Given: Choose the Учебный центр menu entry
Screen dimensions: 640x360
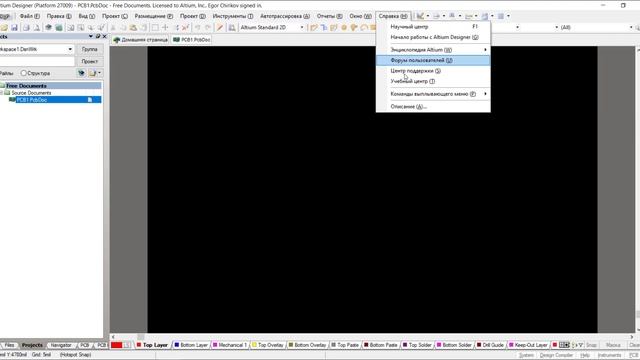Looking at the screenshot, I should pyautogui.click(x=433, y=81).
